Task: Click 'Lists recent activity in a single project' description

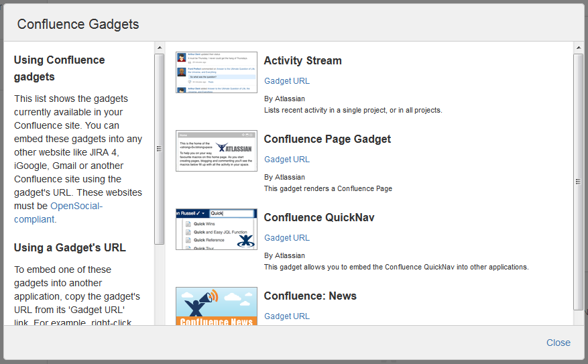Action: coord(353,110)
